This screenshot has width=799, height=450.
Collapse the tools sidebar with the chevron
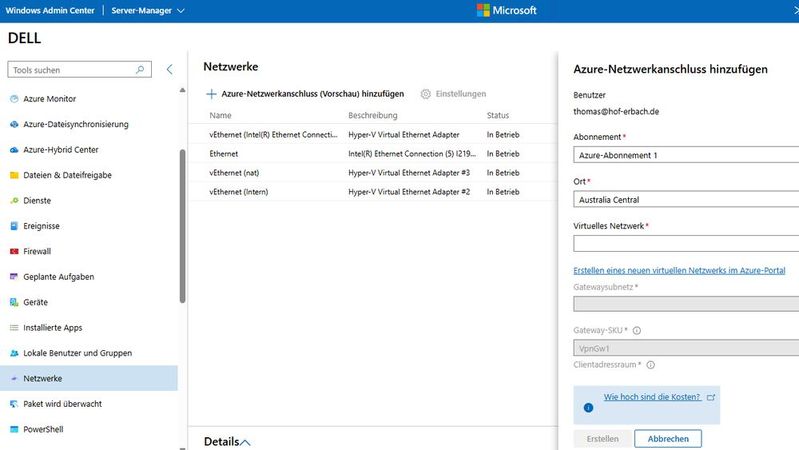pyautogui.click(x=170, y=70)
